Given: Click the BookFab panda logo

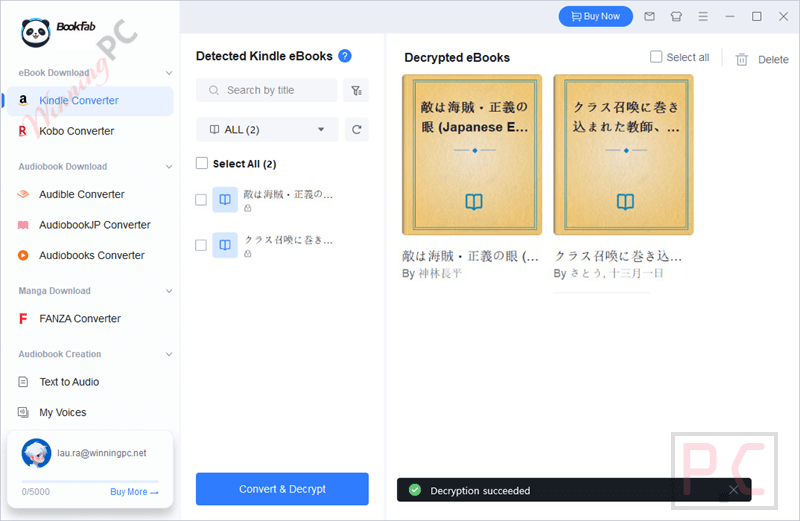Looking at the screenshot, I should [36, 33].
